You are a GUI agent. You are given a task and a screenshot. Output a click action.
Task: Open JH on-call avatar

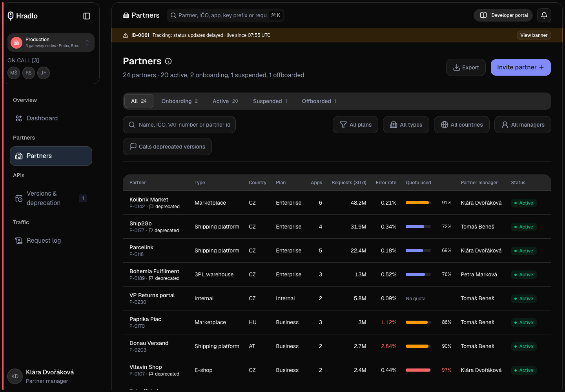[44, 73]
